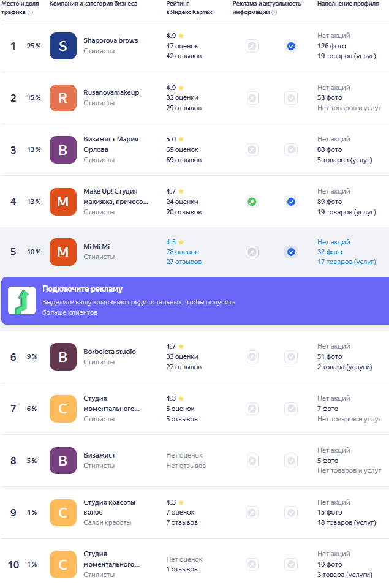Click the Визажист row 8 avatar
The height and width of the screenshot is (588, 389).
tap(63, 461)
